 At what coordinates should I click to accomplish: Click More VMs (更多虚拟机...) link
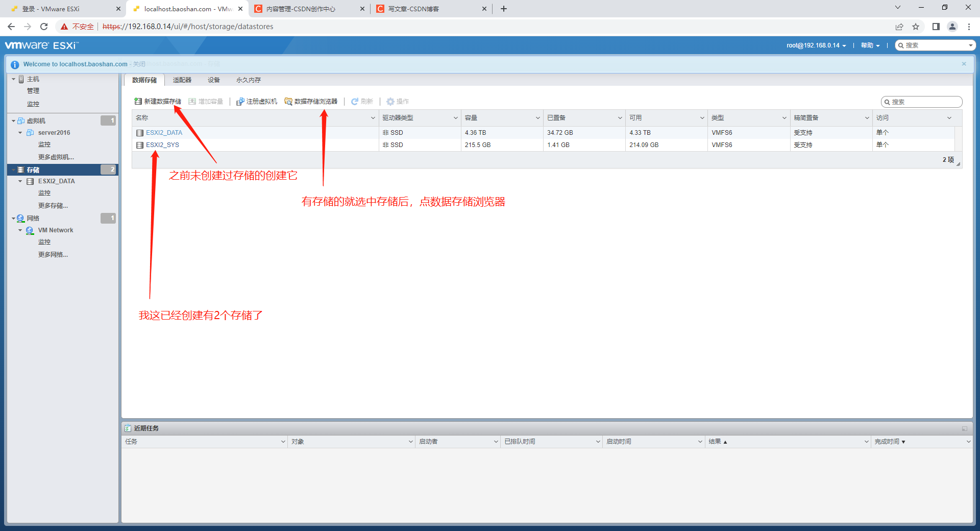56,157
